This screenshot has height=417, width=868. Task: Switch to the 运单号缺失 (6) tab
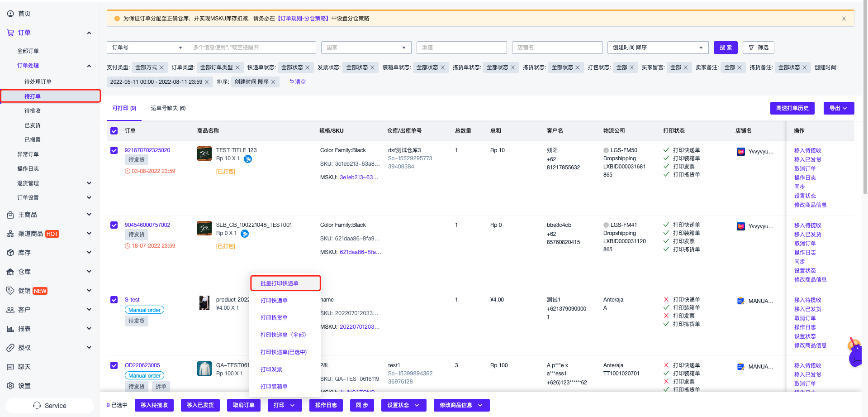point(168,108)
